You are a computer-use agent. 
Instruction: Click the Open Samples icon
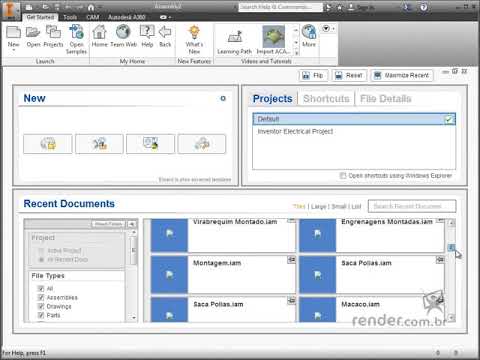click(x=76, y=32)
